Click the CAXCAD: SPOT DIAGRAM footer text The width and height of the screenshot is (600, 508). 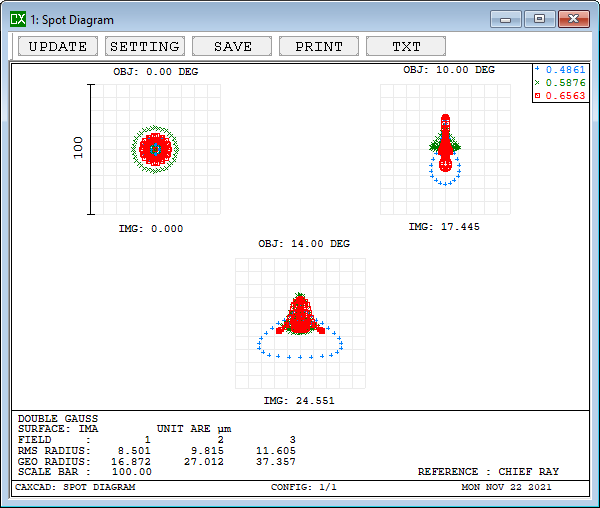pos(75,487)
